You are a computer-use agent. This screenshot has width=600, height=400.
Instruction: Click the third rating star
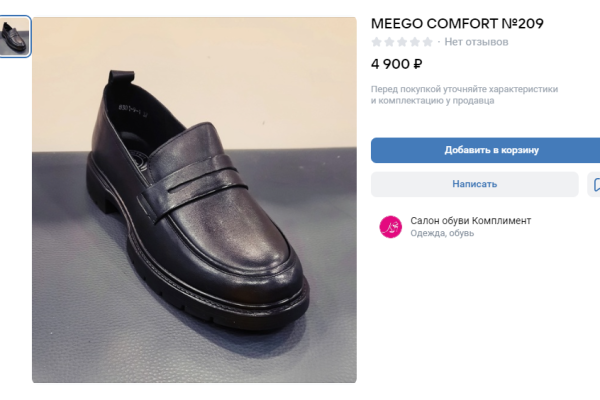pyautogui.click(x=402, y=42)
